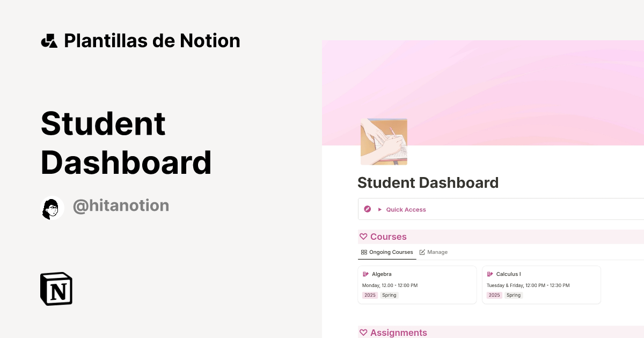Select the Ongoing Courses tab
This screenshot has height=338, width=644.
pos(390,252)
